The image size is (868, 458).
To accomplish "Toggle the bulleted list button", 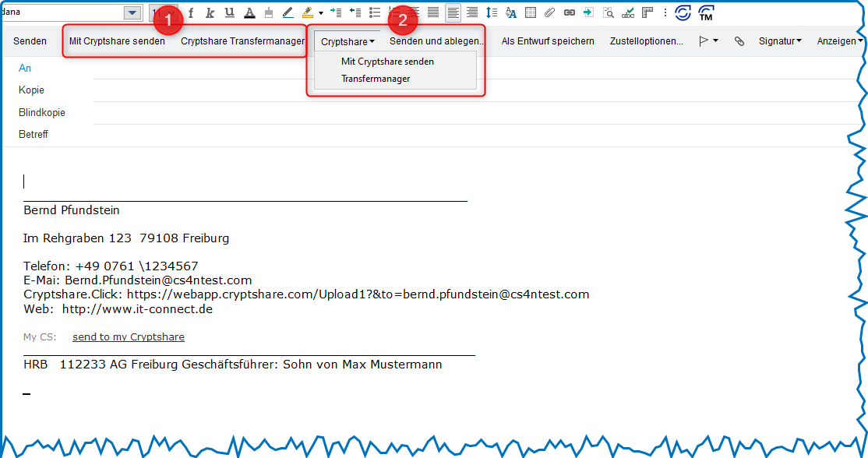I will (375, 12).
